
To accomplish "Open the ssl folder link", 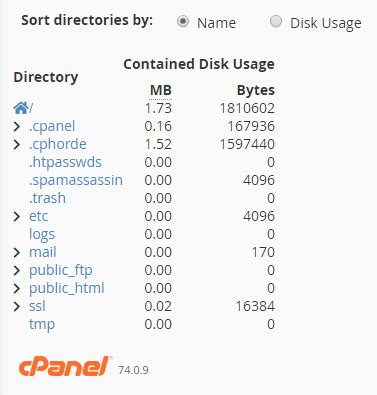I will 37,306.
